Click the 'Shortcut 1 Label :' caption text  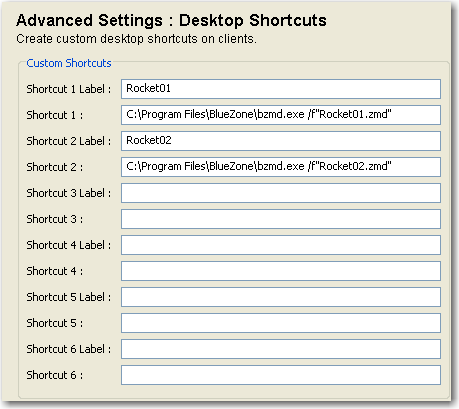pyautogui.click(x=69, y=89)
